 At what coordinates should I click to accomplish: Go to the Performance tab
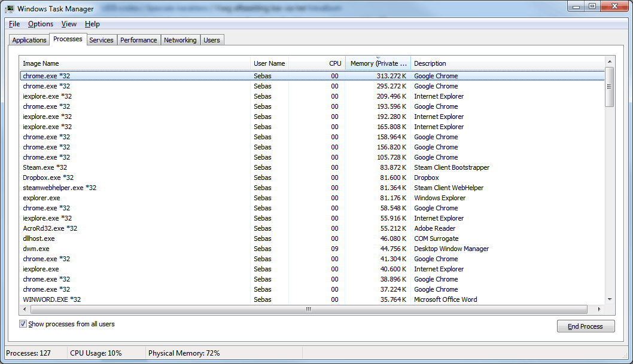138,40
